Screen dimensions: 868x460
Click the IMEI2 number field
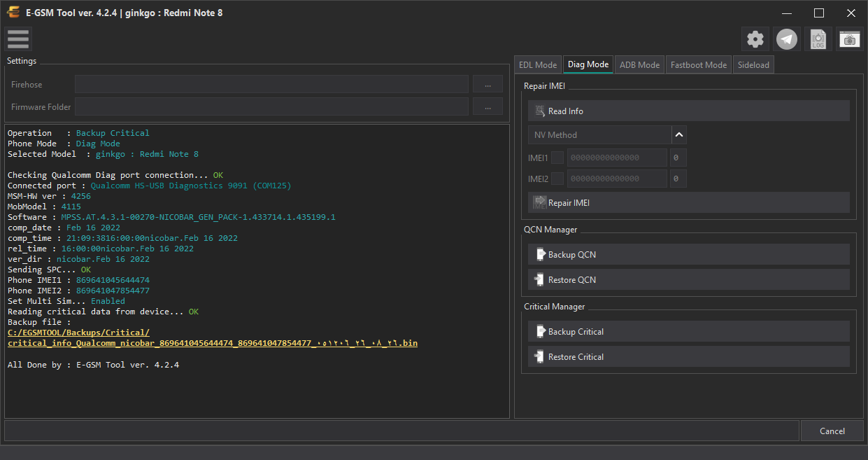617,179
